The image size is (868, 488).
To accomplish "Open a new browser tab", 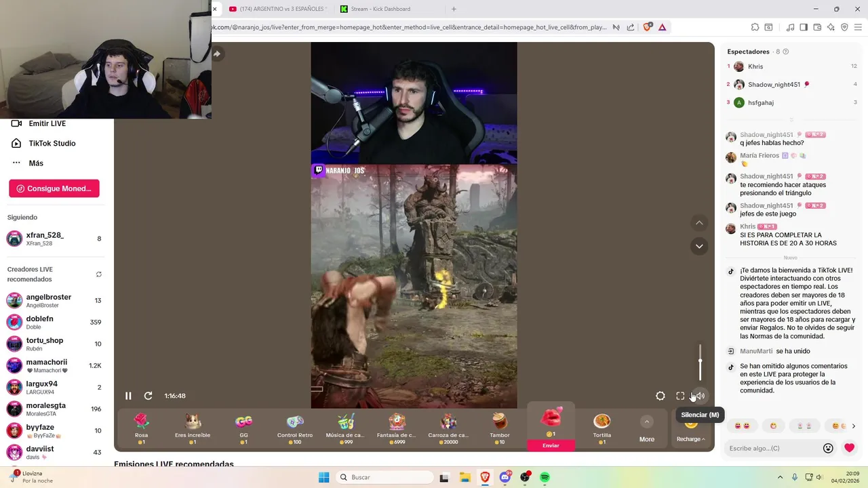I will tap(454, 9).
